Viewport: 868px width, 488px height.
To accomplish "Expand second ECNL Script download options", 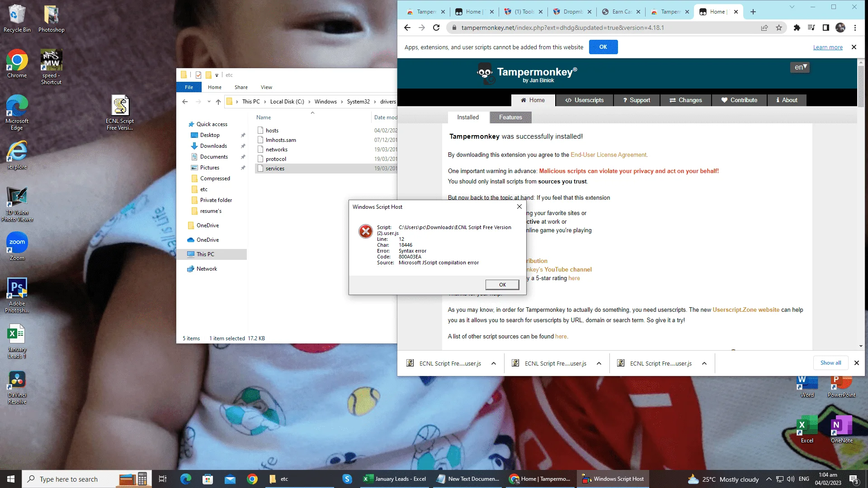I will [599, 363].
